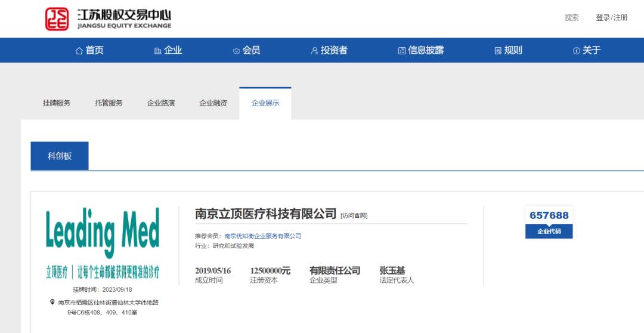Select the 科创板 board tab
Viewport: 644px width, 333px height.
pos(60,156)
